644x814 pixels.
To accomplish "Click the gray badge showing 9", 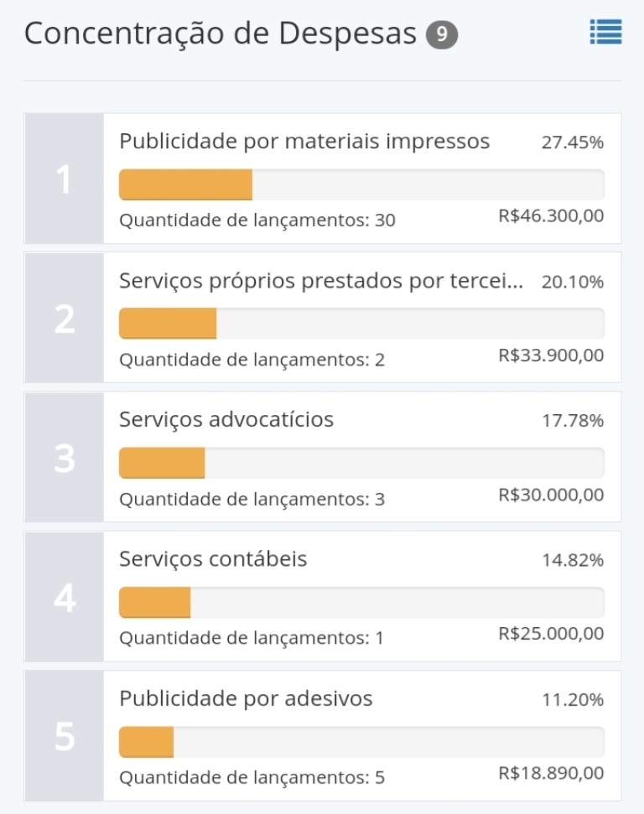I will point(442,34).
